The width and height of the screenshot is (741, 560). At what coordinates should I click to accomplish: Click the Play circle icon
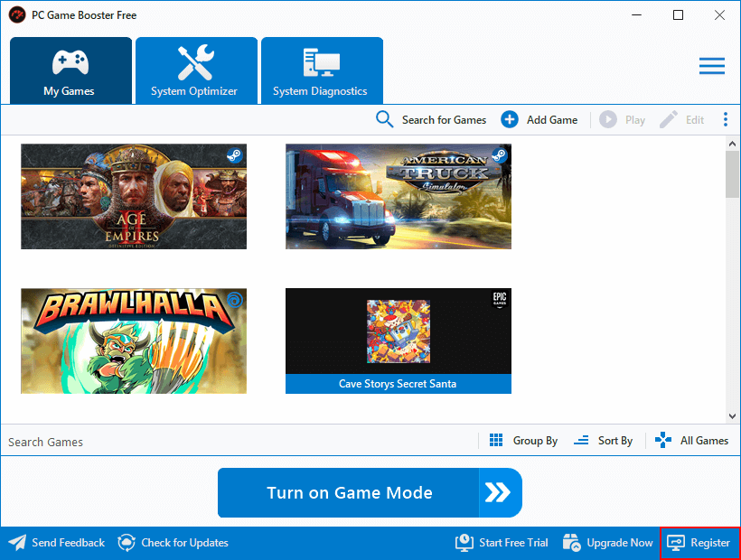click(608, 119)
